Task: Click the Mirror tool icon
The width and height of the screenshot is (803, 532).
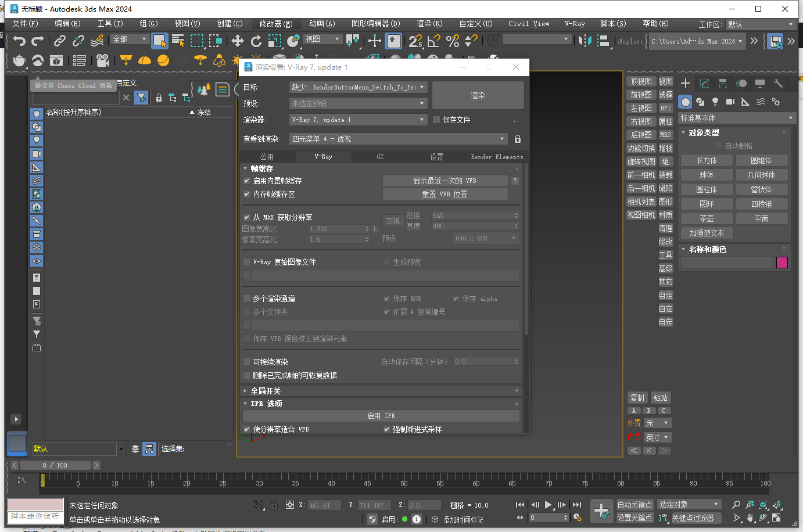Action: [x=585, y=41]
